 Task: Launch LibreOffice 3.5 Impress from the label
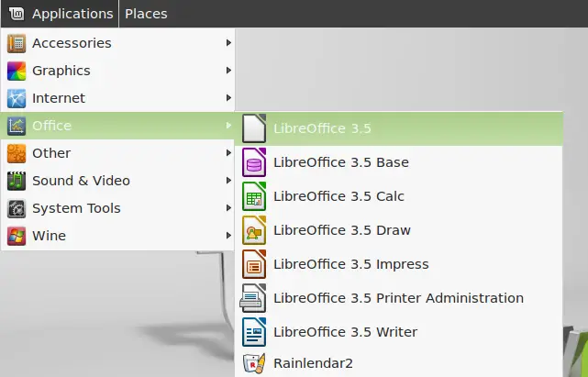click(351, 264)
